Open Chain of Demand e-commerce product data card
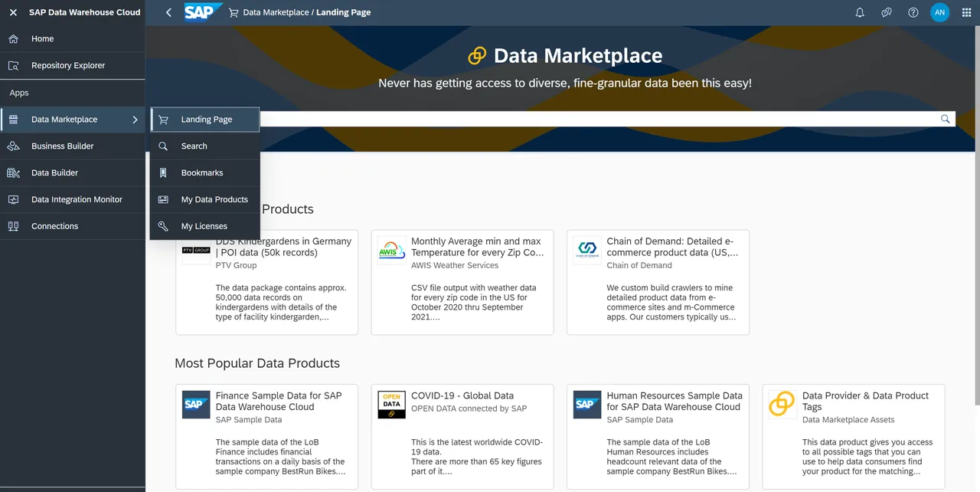The height and width of the screenshot is (492, 980). (x=658, y=282)
